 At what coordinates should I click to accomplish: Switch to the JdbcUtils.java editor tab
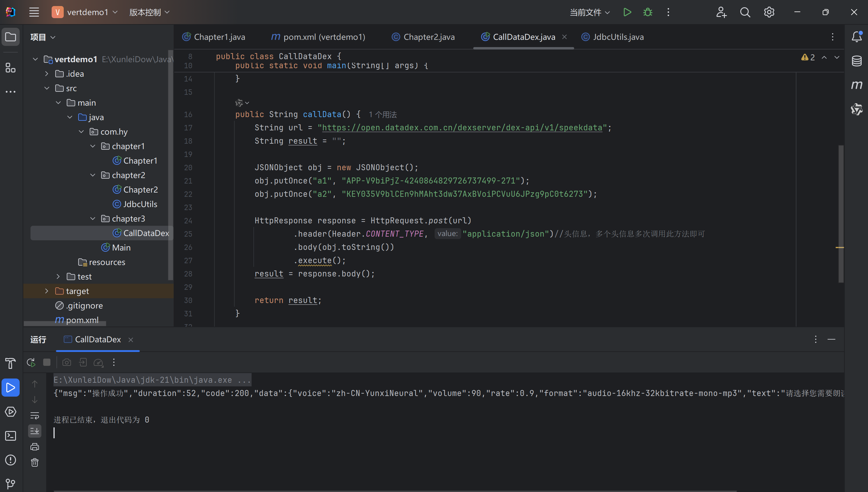[618, 37]
